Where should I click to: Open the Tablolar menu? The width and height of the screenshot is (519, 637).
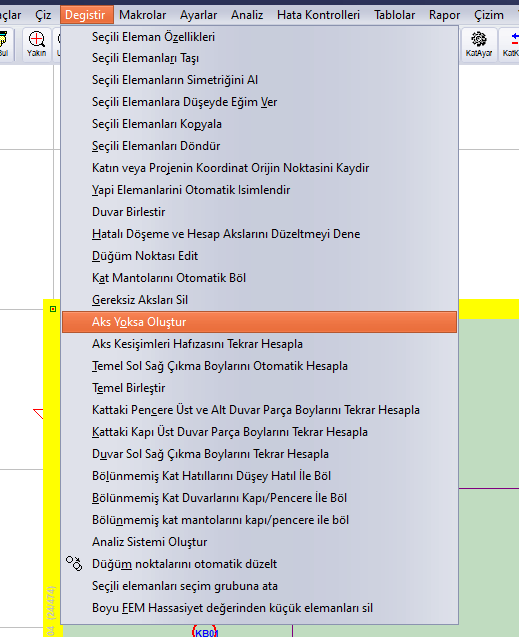pos(394,15)
